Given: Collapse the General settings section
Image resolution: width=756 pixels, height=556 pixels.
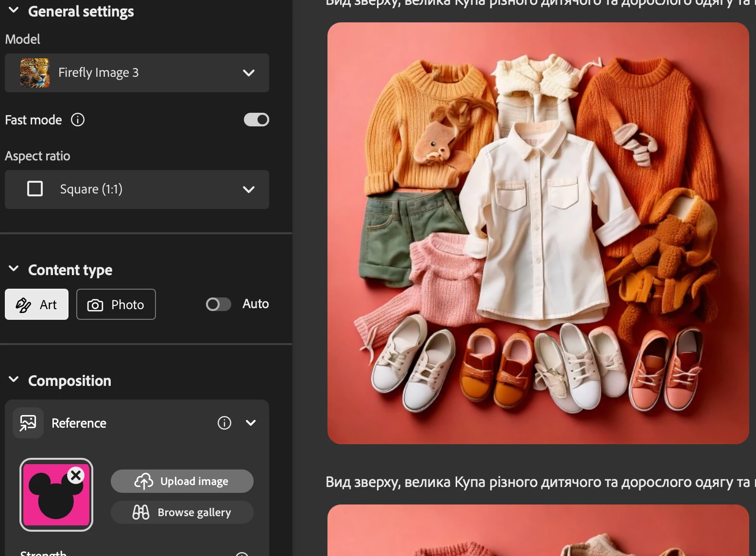Looking at the screenshot, I should pos(14,10).
